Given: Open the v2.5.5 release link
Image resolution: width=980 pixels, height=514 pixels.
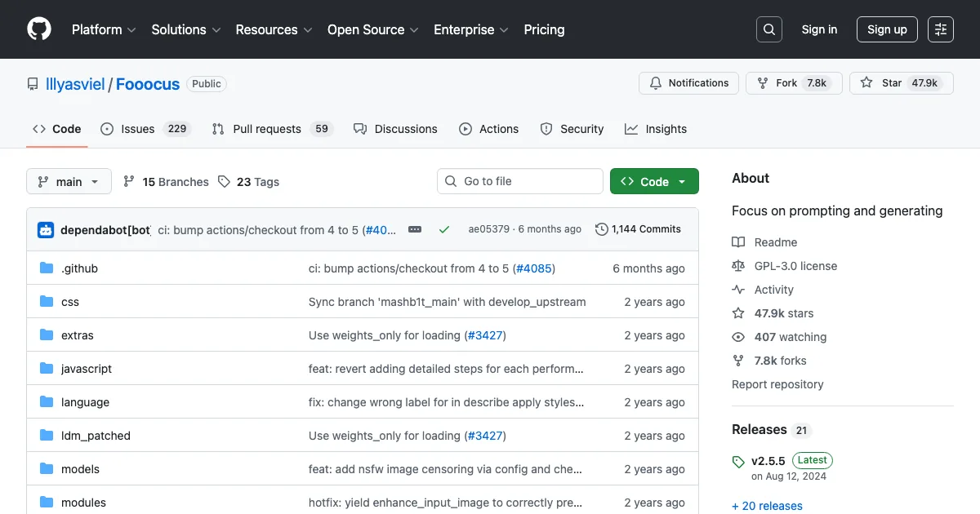Looking at the screenshot, I should point(768,460).
